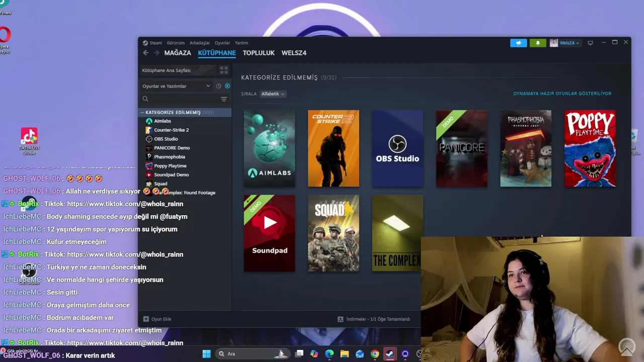The image size is (644, 362).
Task: Switch to the TOPLULUK tab
Action: (259, 53)
